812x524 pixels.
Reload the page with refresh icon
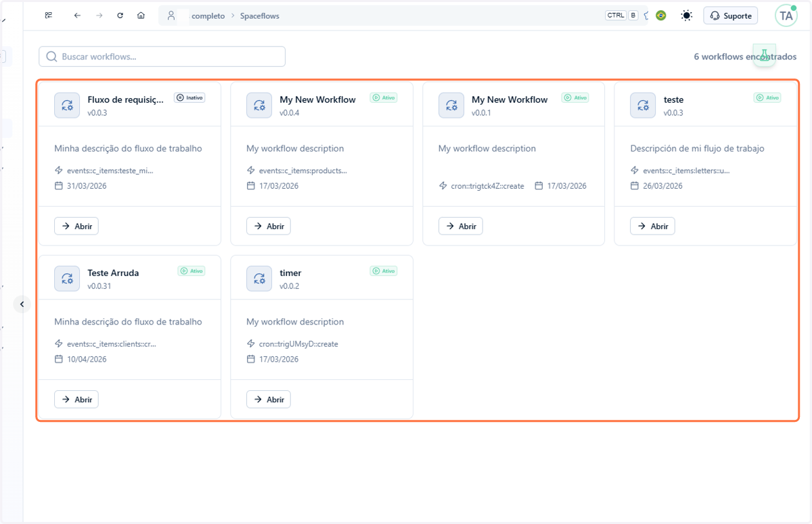pyautogui.click(x=120, y=15)
